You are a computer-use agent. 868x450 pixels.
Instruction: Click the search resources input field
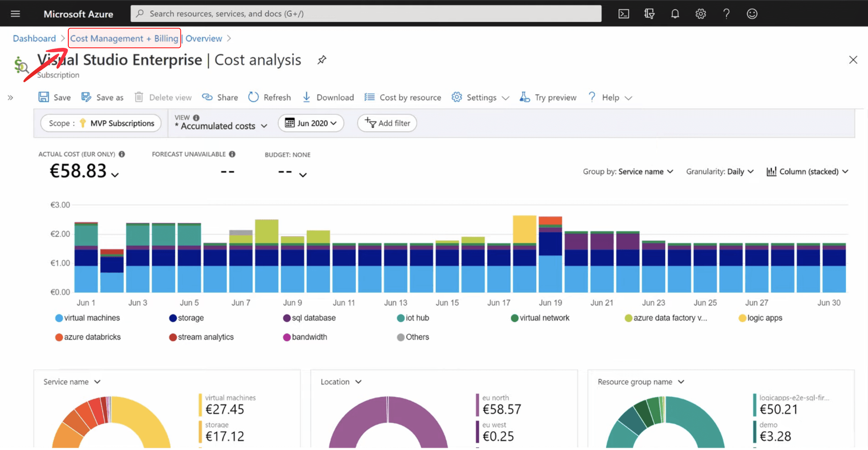(x=366, y=14)
